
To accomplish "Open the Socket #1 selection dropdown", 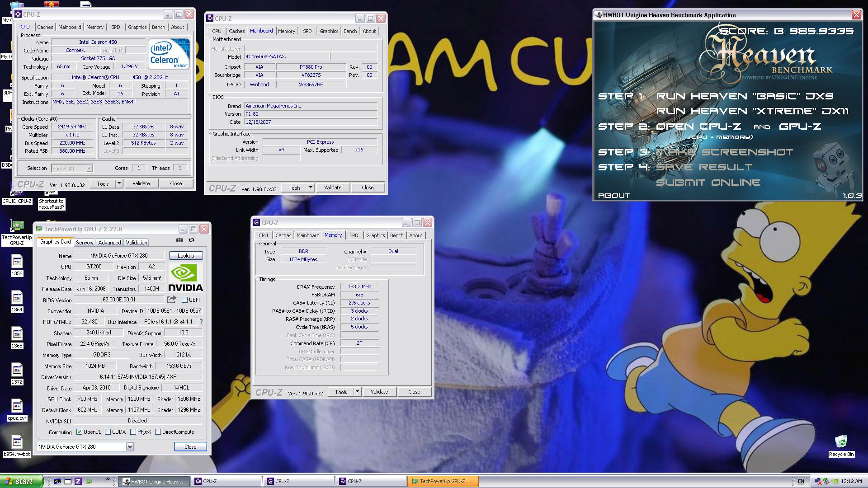I will (x=89, y=168).
